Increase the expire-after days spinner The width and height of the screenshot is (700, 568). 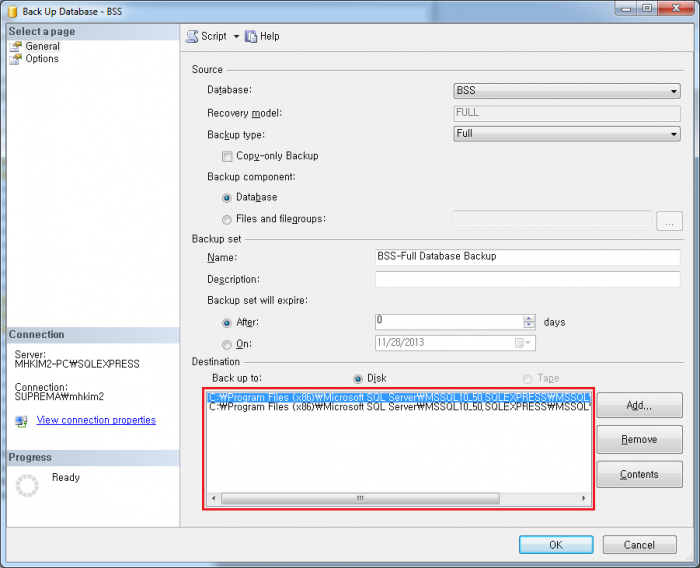529,318
